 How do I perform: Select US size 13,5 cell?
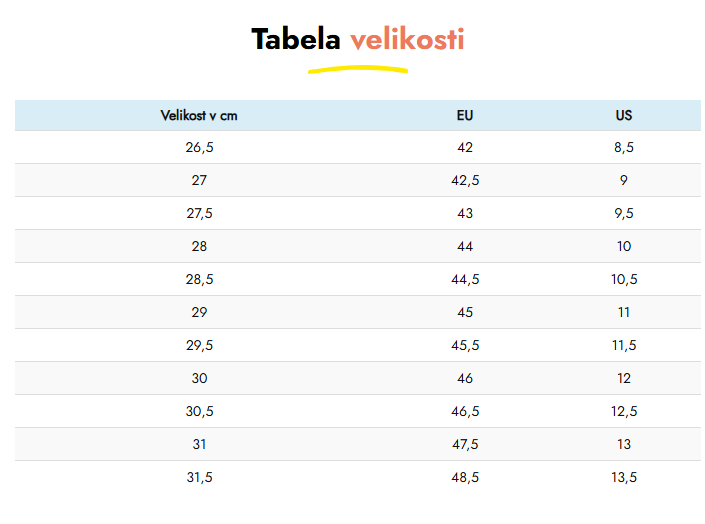pyautogui.click(x=624, y=477)
